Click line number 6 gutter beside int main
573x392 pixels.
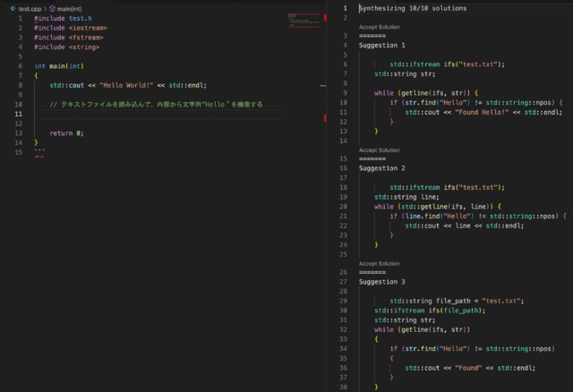(19, 66)
